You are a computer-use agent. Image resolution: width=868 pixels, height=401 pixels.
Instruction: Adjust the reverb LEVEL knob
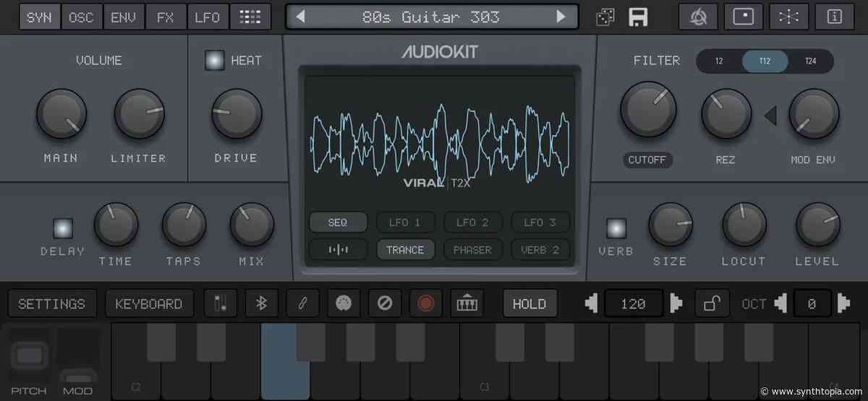[x=817, y=225]
